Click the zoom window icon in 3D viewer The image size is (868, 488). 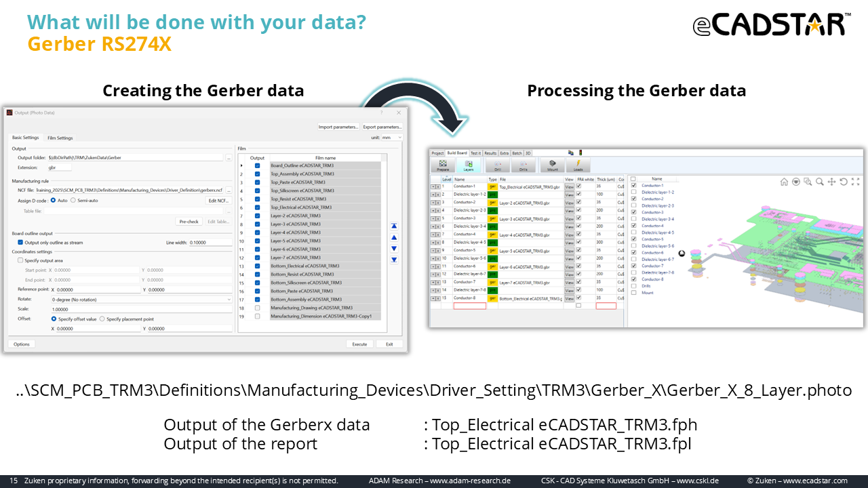coord(808,182)
